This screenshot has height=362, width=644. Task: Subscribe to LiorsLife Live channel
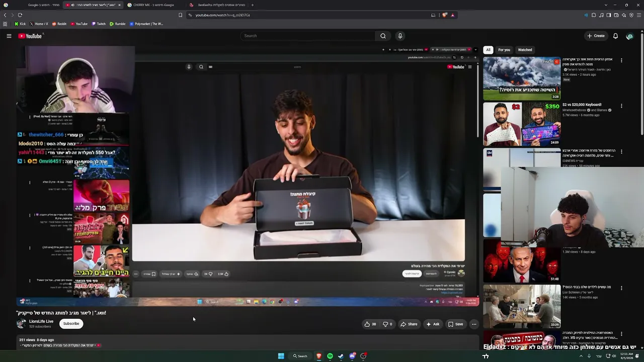[71, 324]
